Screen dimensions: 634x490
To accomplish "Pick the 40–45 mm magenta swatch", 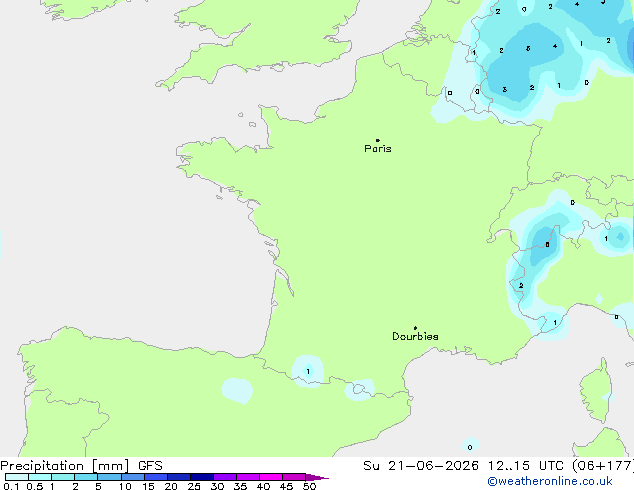I will (x=271, y=477).
